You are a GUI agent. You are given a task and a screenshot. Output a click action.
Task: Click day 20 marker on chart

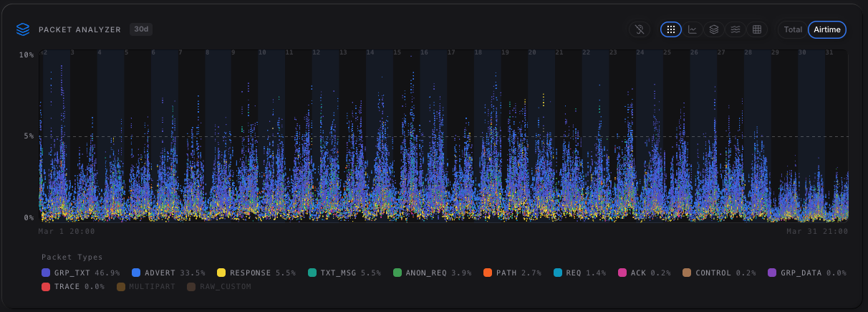532,52
